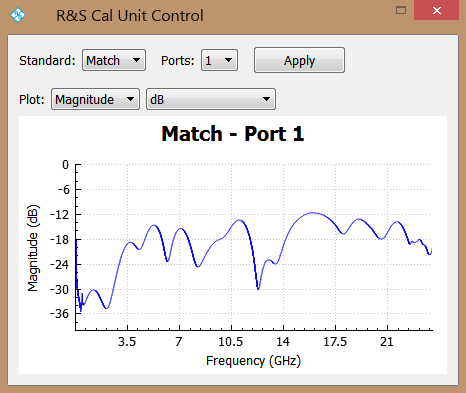This screenshot has height=393, width=466.
Task: Click the deep curve dip near 12 GHz
Action: tap(258, 288)
